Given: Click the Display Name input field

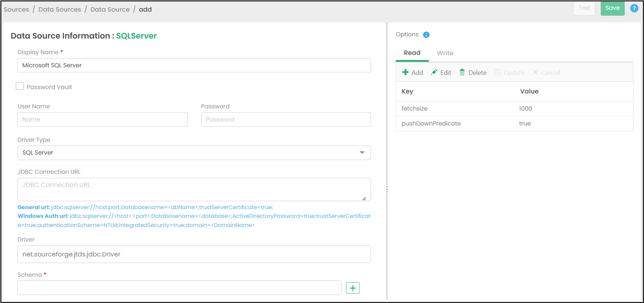Looking at the screenshot, I should point(194,65).
